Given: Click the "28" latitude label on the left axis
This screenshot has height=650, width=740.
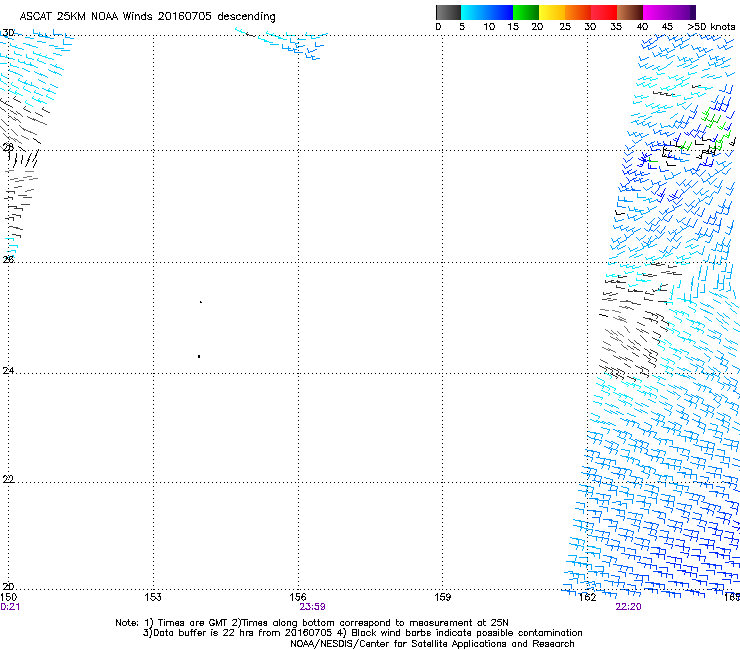Looking at the screenshot, I should [8, 147].
